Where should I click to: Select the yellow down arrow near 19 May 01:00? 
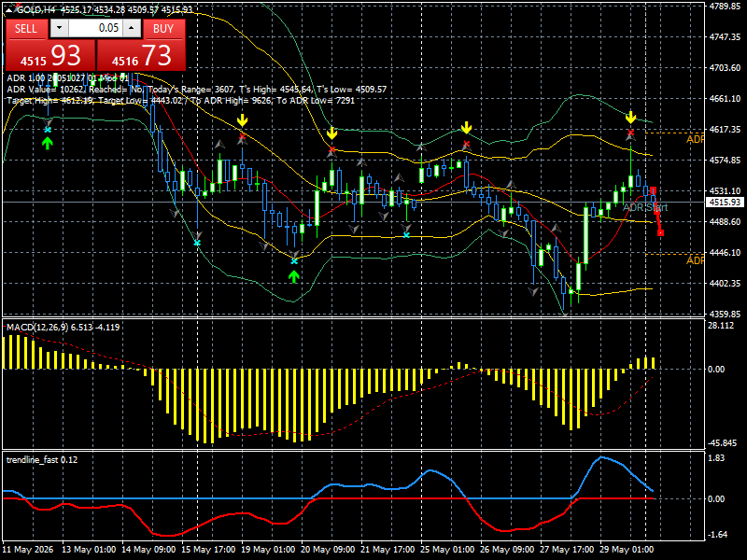[x=243, y=120]
